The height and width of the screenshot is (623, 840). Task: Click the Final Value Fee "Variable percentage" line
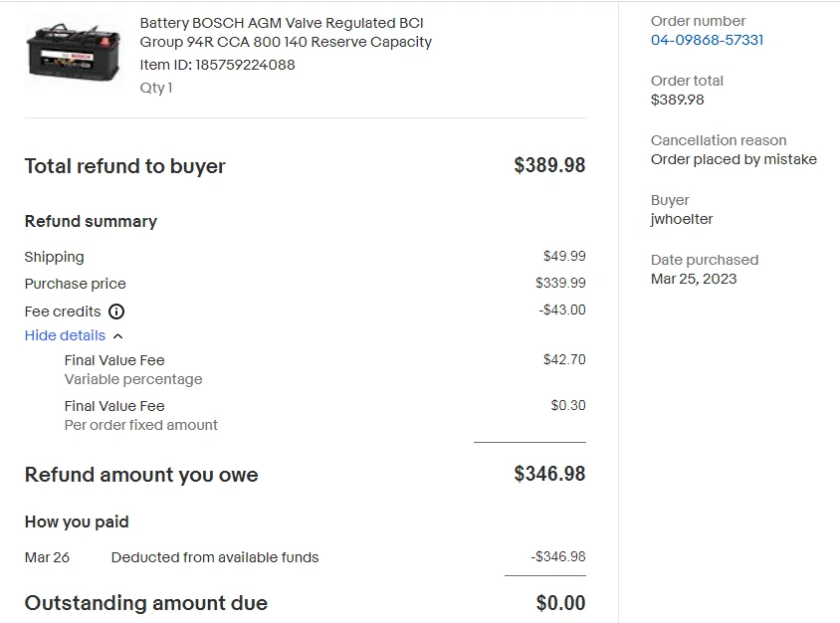(x=133, y=379)
